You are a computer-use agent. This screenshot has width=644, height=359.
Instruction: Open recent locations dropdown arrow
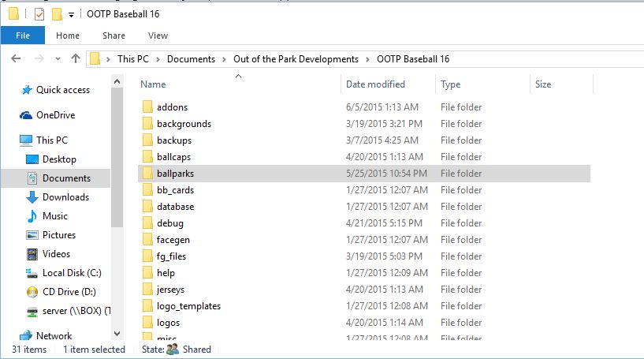click(57, 59)
